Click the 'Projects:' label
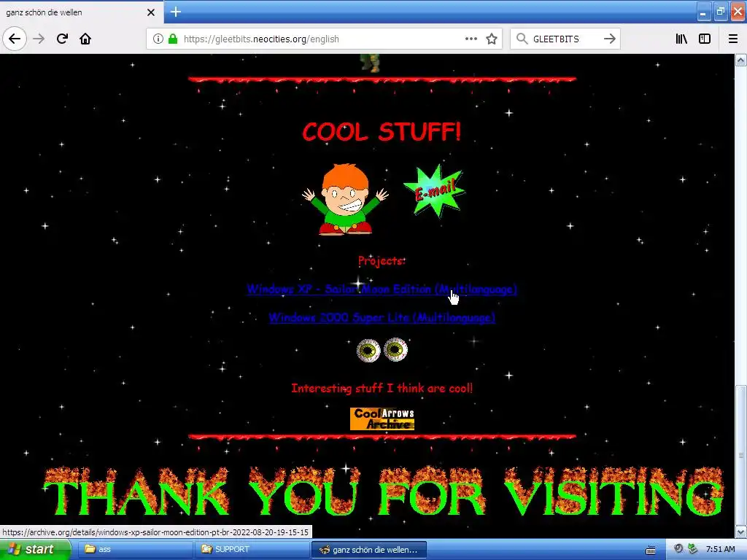The image size is (747, 560). (382, 261)
